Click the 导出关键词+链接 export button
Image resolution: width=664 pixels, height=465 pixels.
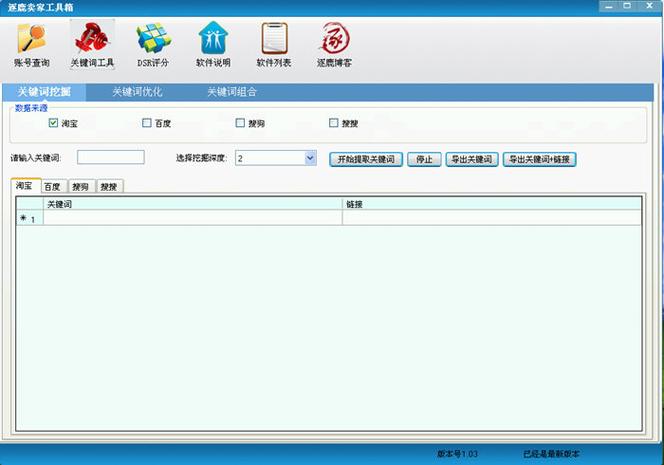point(539,159)
